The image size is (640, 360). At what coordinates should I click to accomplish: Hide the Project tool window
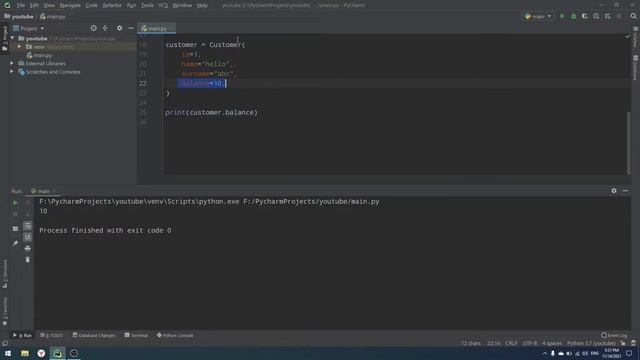point(131,28)
